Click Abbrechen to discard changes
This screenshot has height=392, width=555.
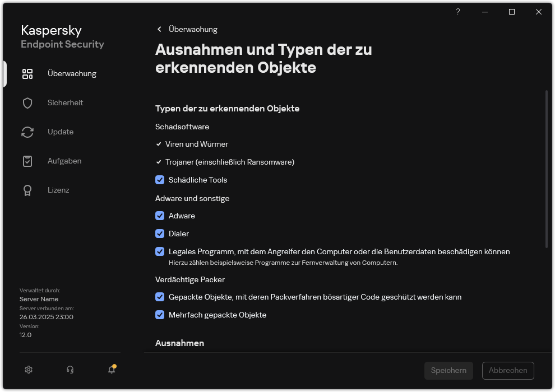507,370
